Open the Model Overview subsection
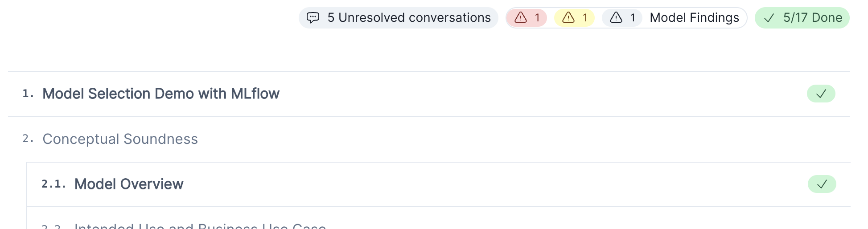Screen dimensions: 868x229 tap(129, 184)
